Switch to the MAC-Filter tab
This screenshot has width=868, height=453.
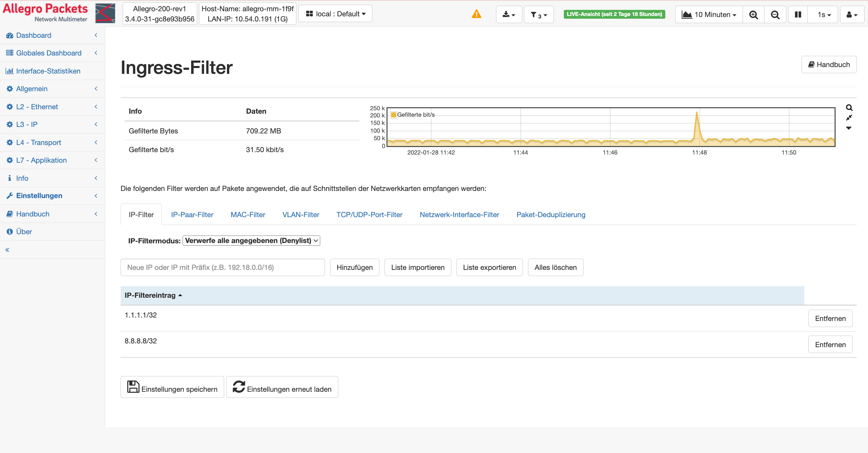pyautogui.click(x=248, y=214)
